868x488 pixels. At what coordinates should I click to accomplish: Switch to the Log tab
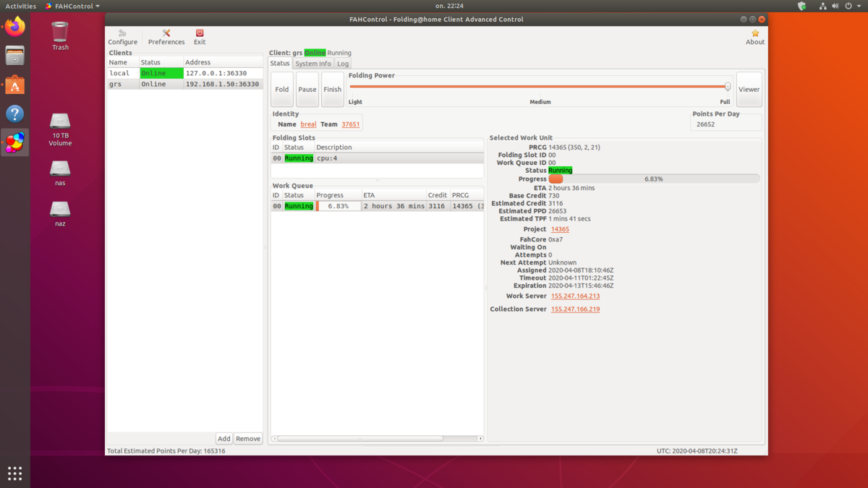point(343,64)
